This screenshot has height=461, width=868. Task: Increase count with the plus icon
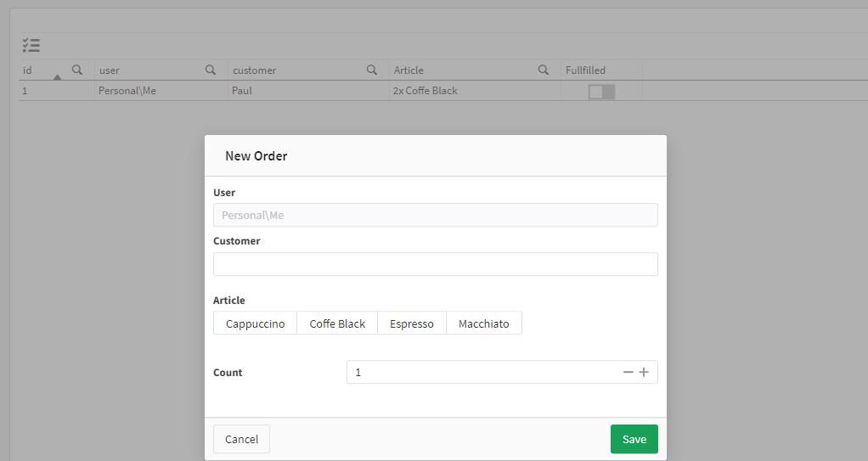click(644, 372)
